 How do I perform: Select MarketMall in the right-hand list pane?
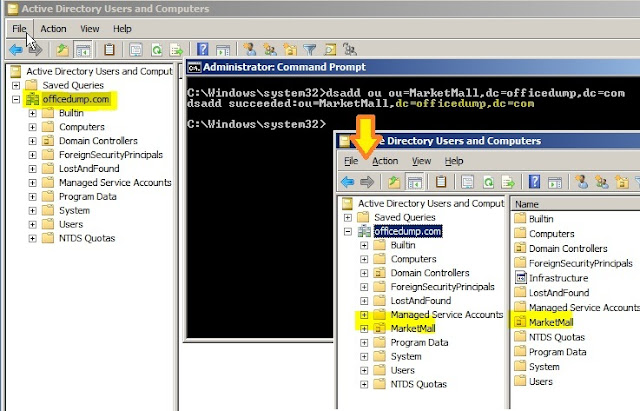551,322
